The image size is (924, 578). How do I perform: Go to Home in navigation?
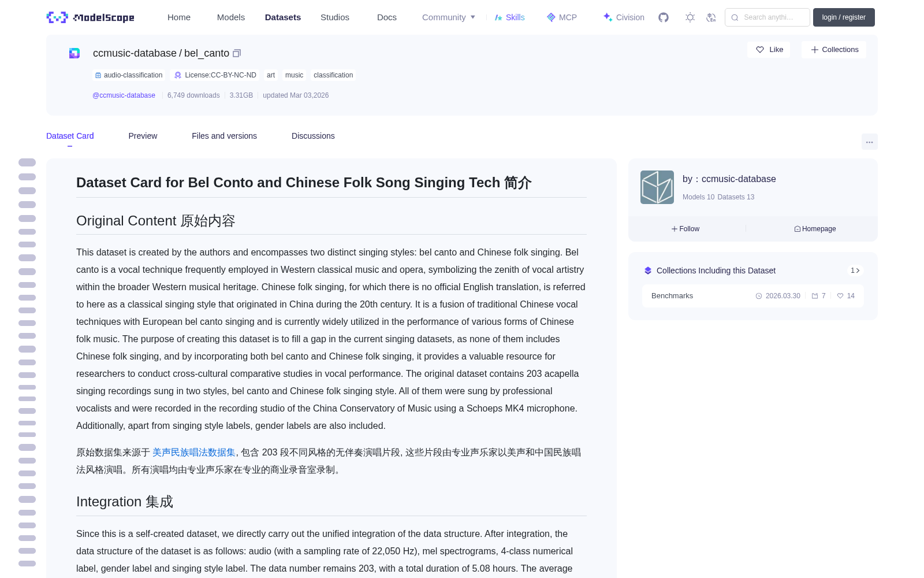[179, 17]
